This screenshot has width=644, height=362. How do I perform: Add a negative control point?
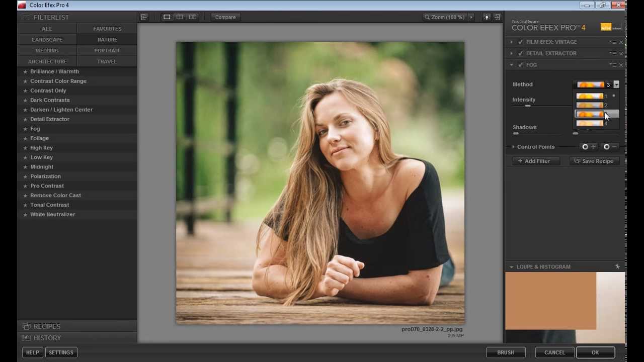pos(610,147)
